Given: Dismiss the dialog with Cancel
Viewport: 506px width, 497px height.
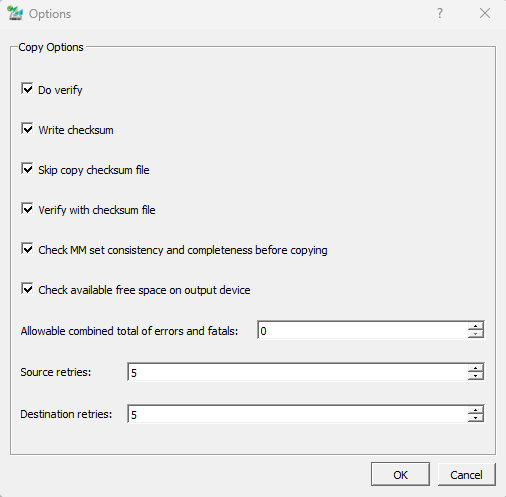Looking at the screenshot, I should [466, 474].
